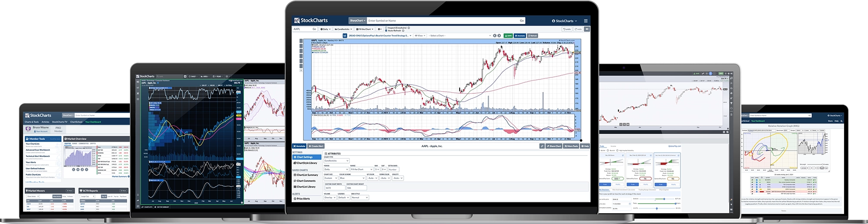Open the Chart Size Custom select
The width and height of the screenshot is (868, 224).
331,178
